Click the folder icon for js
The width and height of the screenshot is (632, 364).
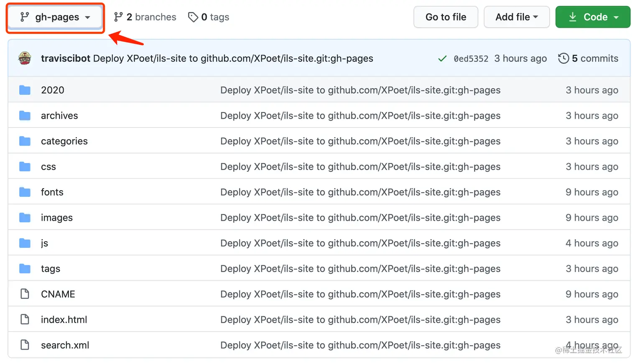25,243
